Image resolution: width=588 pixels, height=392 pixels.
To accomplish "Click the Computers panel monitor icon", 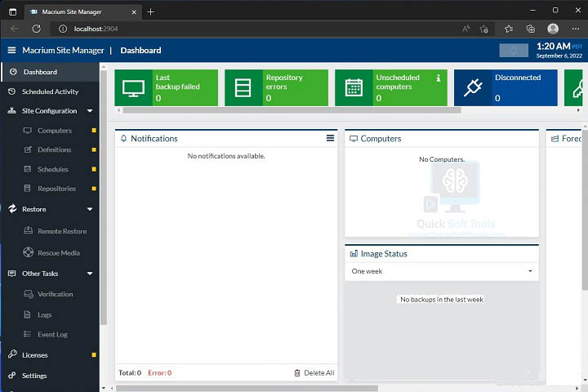I will (x=354, y=139).
